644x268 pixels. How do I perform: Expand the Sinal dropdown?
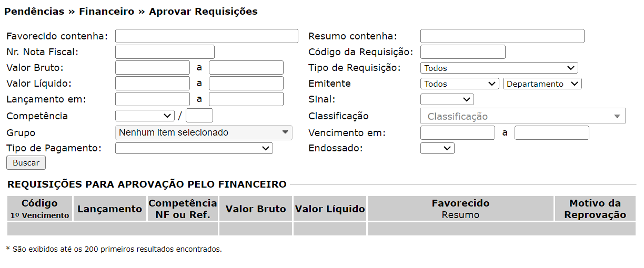447,99
